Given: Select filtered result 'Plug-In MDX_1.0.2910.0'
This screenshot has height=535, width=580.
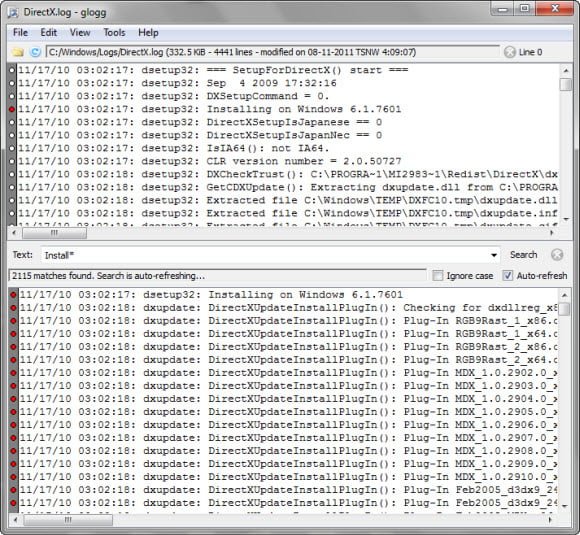Looking at the screenshot, I should click(x=288, y=477).
